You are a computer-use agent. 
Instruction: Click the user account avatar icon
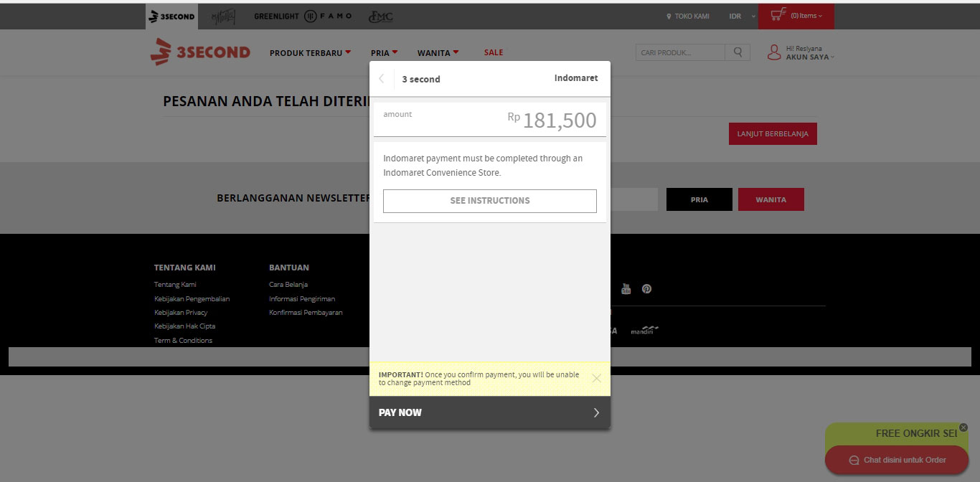coord(774,52)
